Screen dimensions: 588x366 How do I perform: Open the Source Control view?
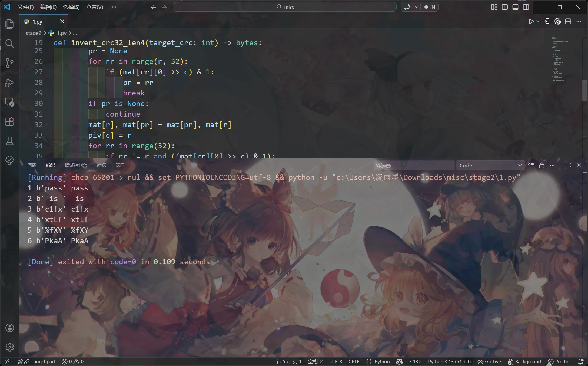pyautogui.click(x=9, y=63)
